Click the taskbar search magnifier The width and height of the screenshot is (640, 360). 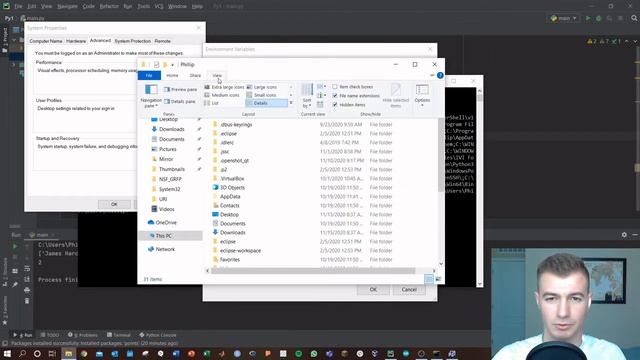[x=22, y=353]
